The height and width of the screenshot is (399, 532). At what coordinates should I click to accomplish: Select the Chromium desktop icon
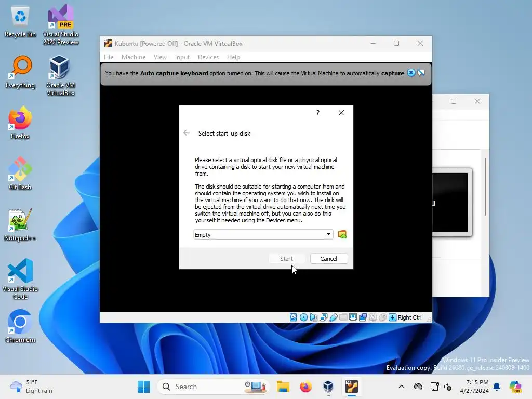20,326
